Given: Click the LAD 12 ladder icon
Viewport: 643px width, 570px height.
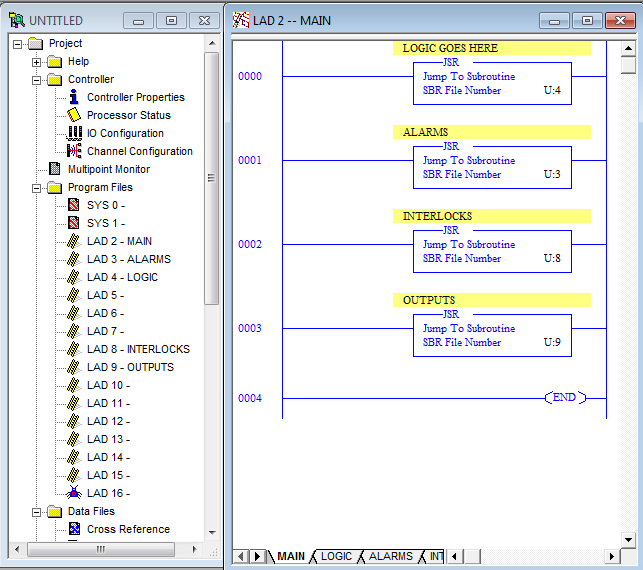Looking at the screenshot, I should click(73, 421).
